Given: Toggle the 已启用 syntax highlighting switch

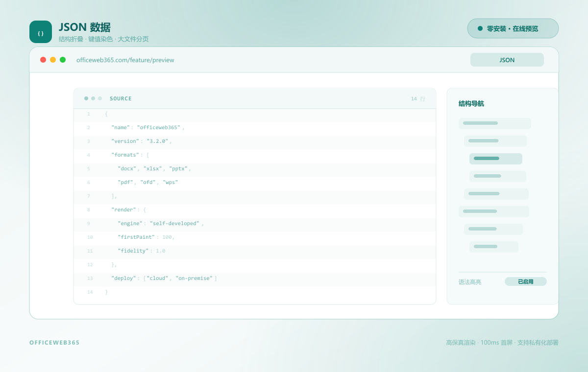Looking at the screenshot, I should click(526, 281).
